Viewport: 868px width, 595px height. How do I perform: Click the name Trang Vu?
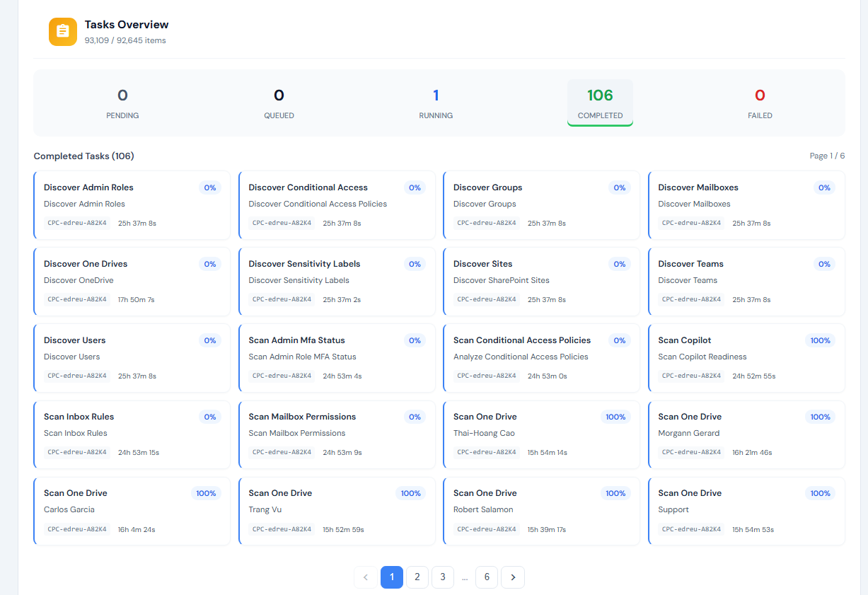tap(265, 509)
